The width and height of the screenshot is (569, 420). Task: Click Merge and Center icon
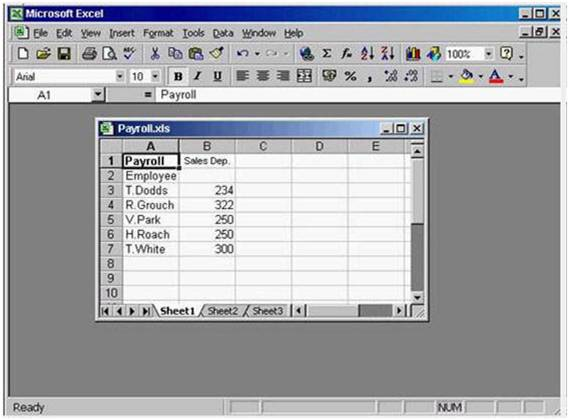point(304,76)
